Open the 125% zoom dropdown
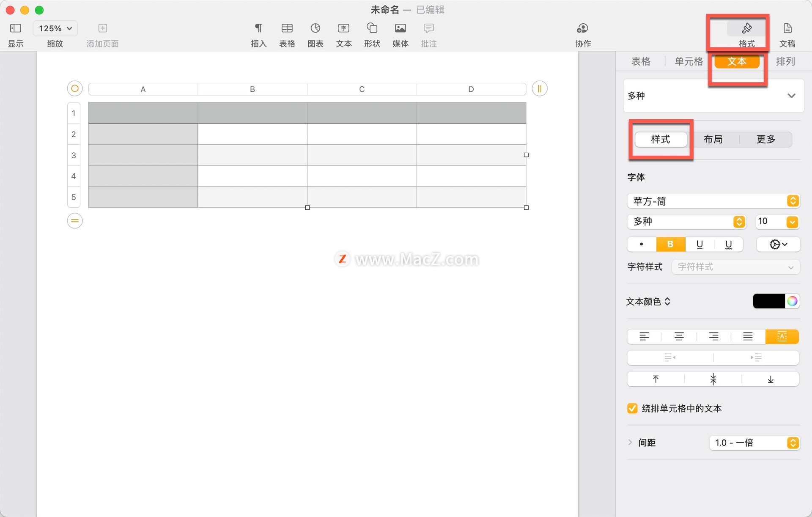 click(55, 28)
